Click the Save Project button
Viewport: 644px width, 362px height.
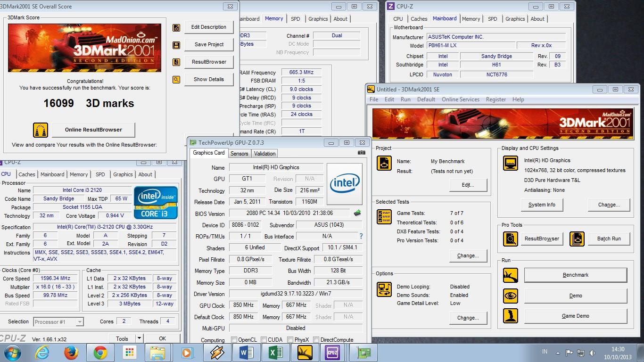(209, 45)
